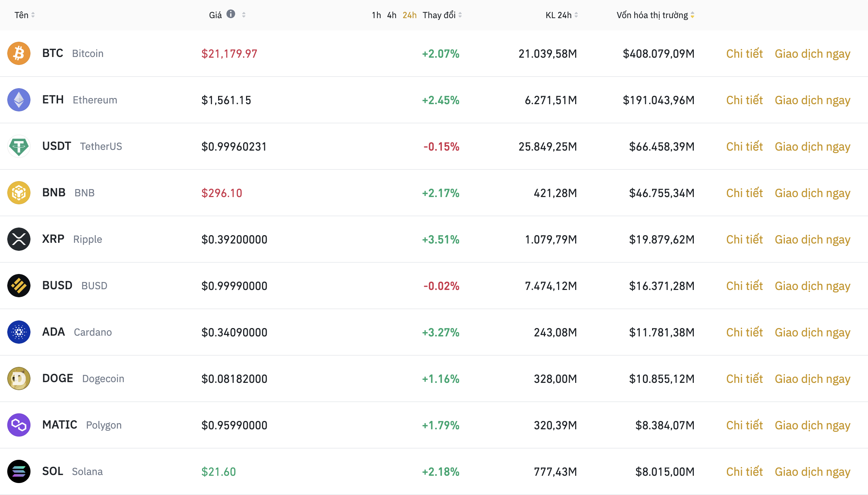868x495 pixels.
Task: Click the Ripple name text
Action: click(x=87, y=240)
